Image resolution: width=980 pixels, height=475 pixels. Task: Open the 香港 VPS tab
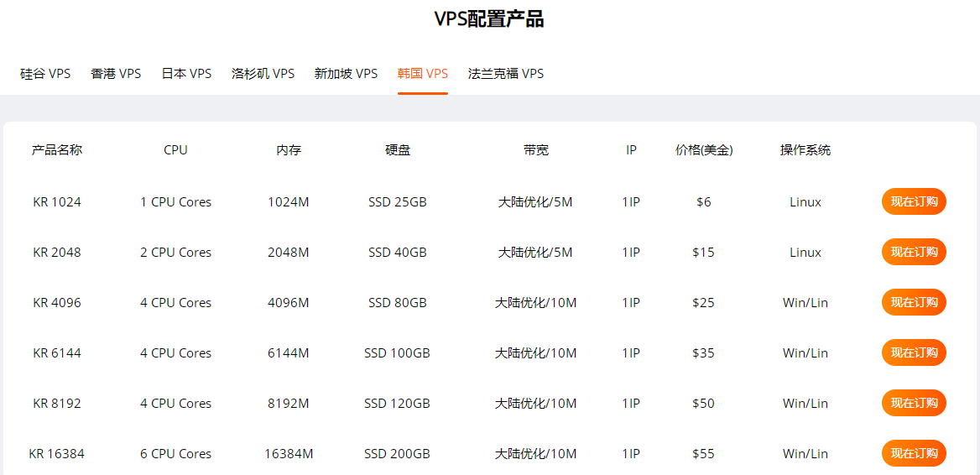pyautogui.click(x=116, y=74)
